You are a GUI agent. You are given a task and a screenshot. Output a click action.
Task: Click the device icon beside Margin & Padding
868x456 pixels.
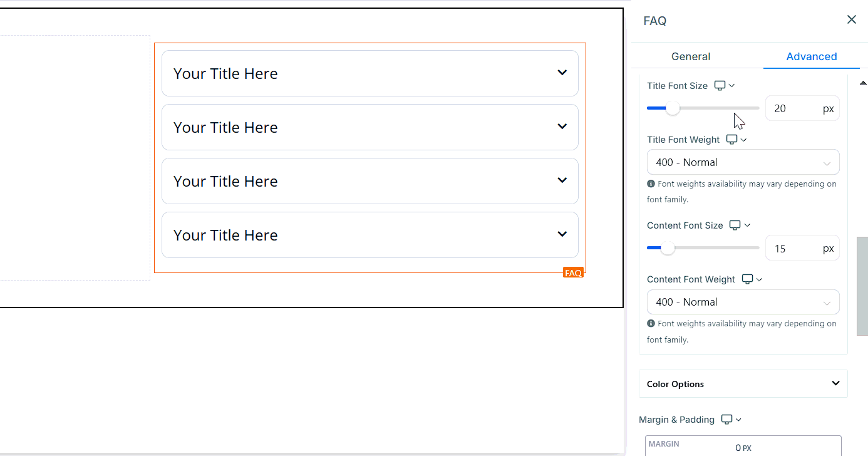(x=727, y=420)
